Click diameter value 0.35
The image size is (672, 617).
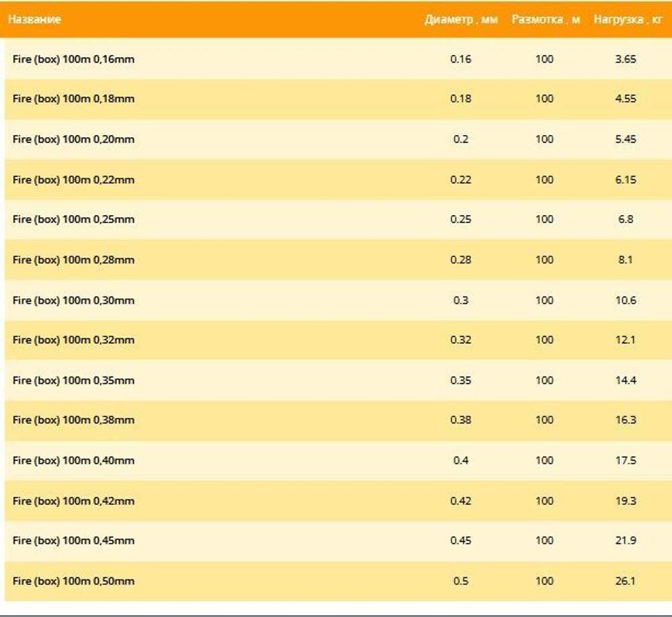[x=461, y=380]
